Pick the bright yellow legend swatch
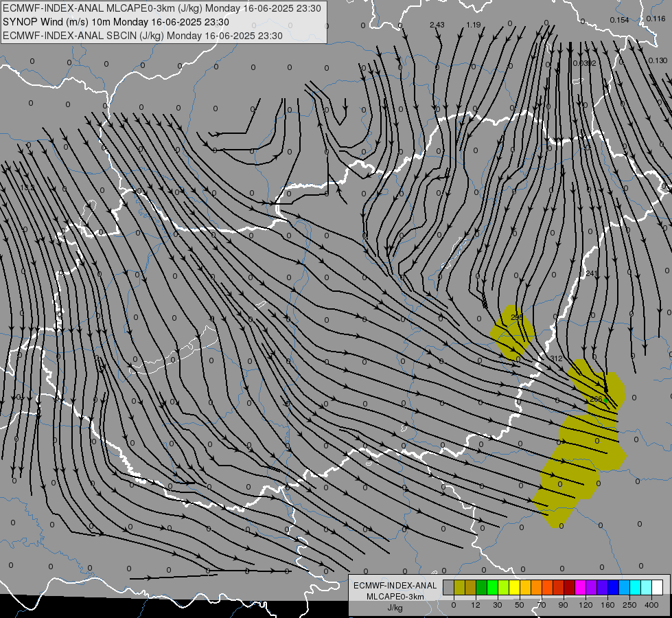The image size is (672, 618). [514, 587]
